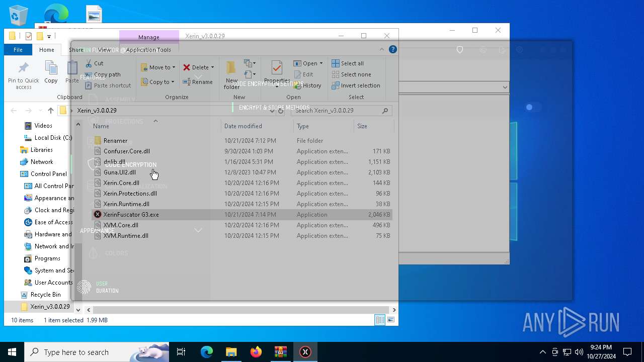Open Explorer Help question mark icon

pyautogui.click(x=393, y=49)
